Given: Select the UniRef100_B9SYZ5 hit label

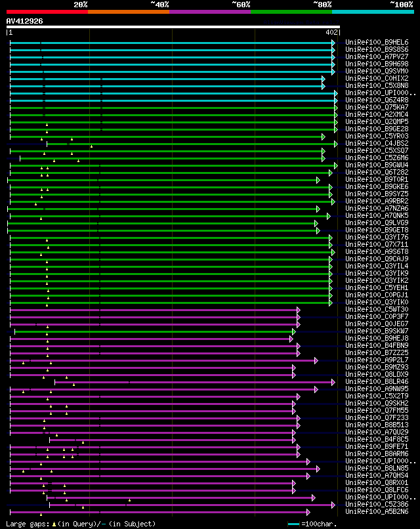Looking at the screenshot, I should (377, 194).
